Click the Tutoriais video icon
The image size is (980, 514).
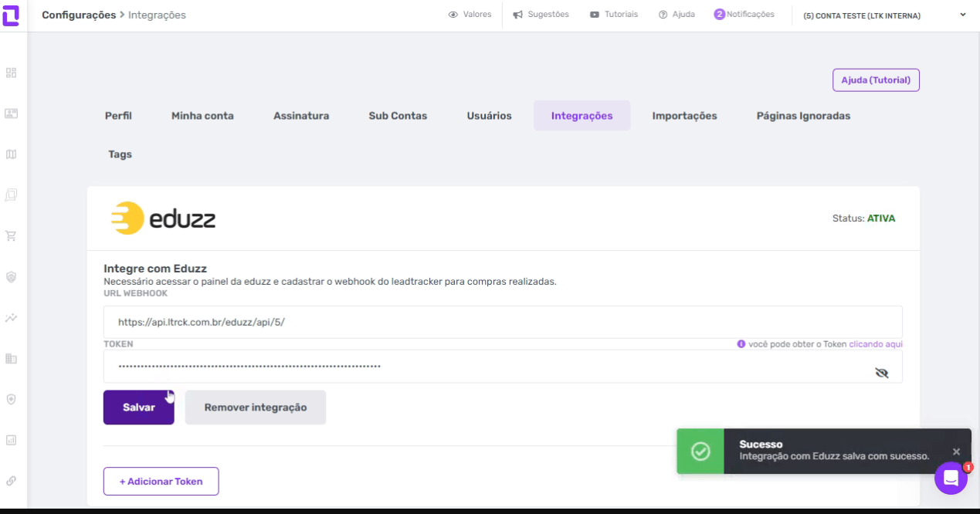pos(595,14)
